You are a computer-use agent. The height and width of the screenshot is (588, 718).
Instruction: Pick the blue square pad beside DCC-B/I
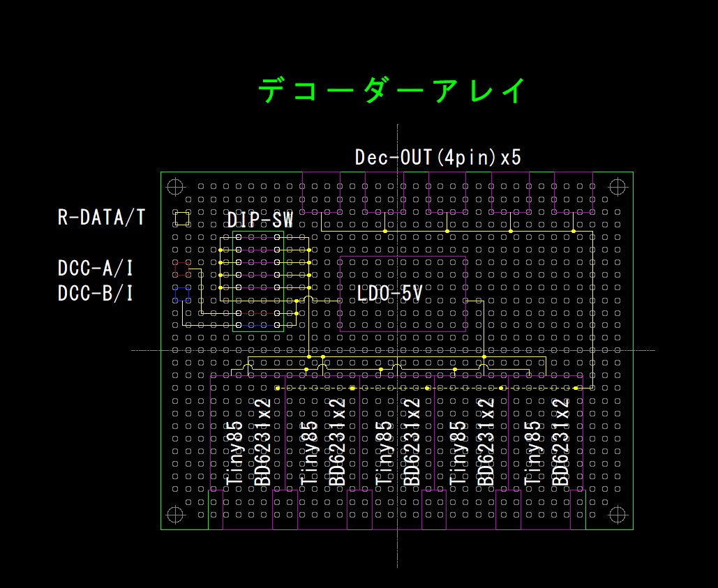point(182,294)
